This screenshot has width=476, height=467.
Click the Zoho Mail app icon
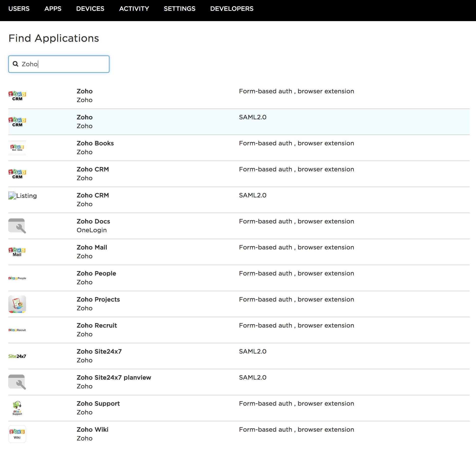(x=17, y=252)
